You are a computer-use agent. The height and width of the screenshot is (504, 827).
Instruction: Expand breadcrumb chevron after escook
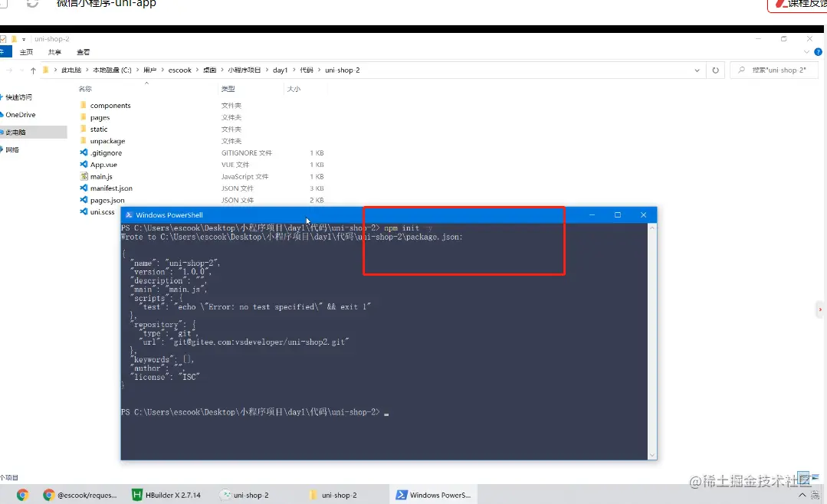197,70
